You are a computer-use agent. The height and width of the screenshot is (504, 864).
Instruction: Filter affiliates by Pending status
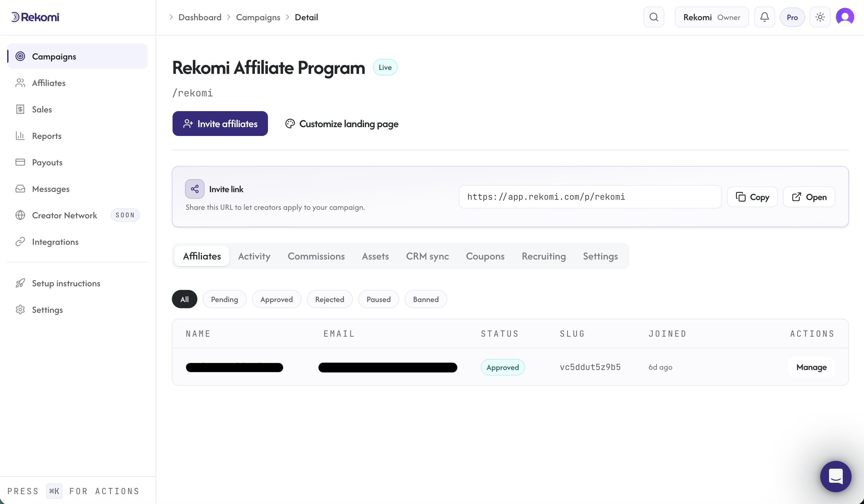tap(224, 299)
